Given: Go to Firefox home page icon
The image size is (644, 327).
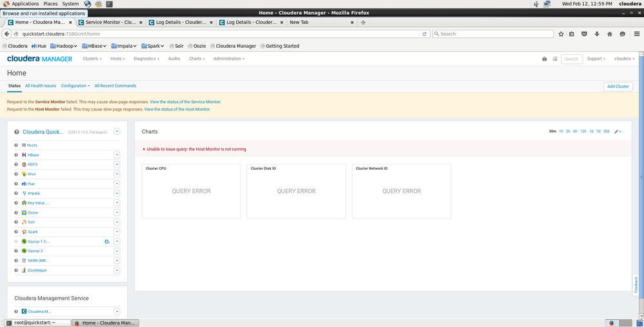Looking at the screenshot, I should (610, 34).
